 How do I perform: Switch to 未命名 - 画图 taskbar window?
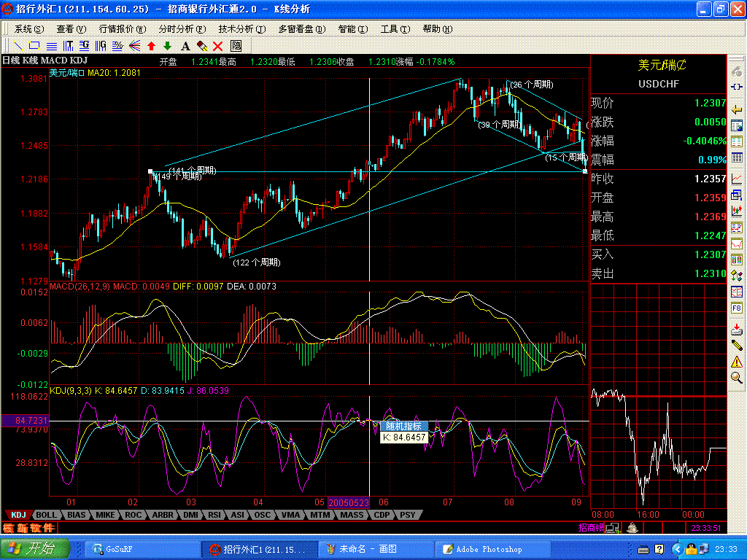tap(376, 549)
